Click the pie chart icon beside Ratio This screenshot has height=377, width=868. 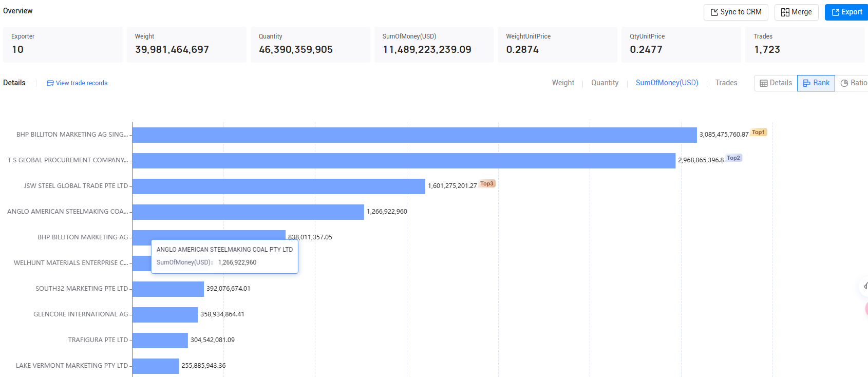[844, 83]
